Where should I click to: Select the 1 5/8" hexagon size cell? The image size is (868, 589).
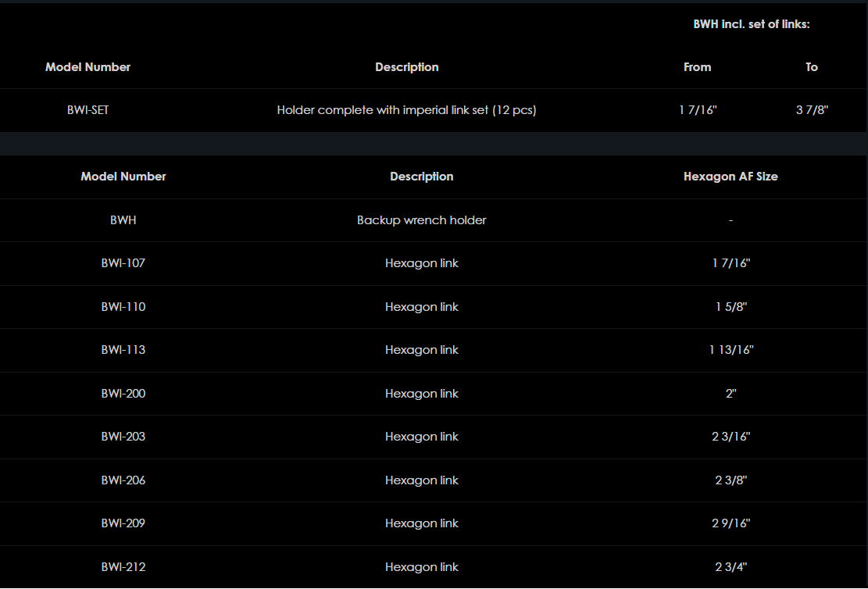click(x=730, y=307)
